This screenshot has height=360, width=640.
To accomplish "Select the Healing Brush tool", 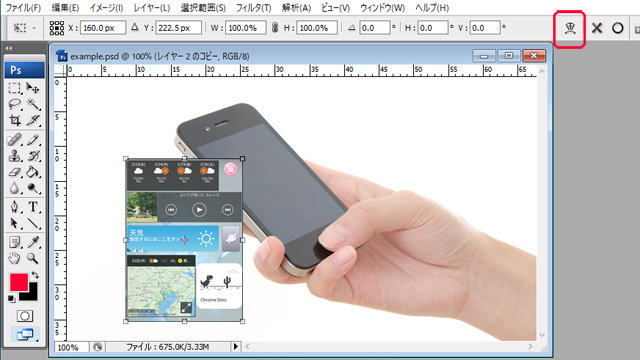I will [x=15, y=140].
